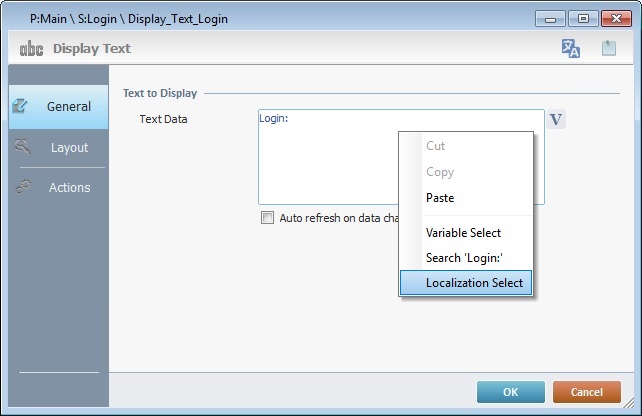Click the abc Display Text header icon
642x416 pixels.
31,48
